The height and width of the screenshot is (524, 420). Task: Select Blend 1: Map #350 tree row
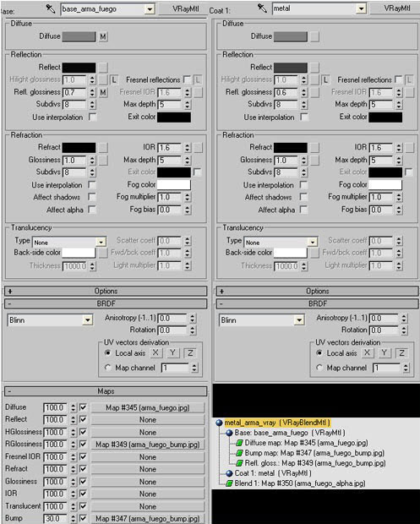300,483
